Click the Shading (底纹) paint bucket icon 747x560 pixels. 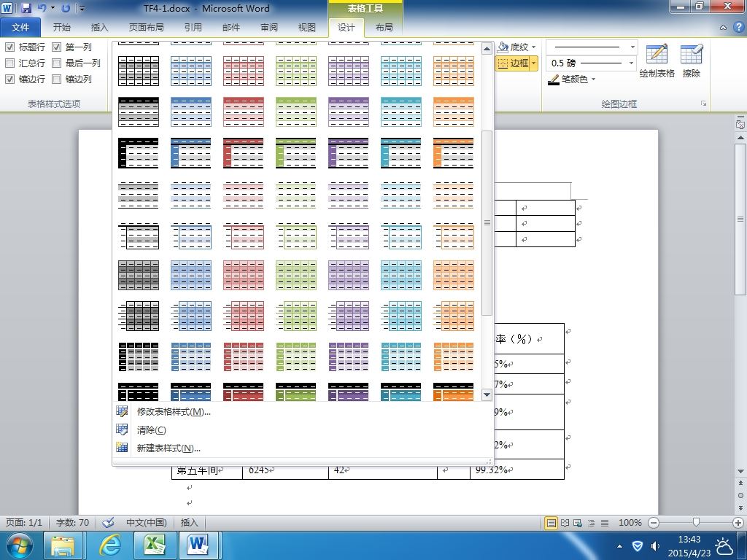[x=503, y=47]
